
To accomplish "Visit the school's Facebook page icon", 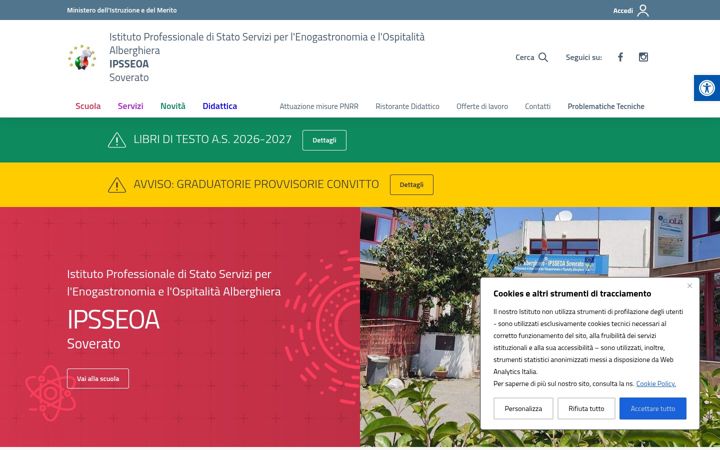I will point(620,57).
